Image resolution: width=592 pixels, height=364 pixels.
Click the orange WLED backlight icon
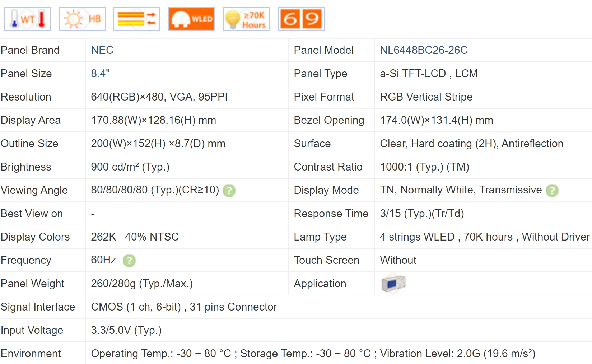click(x=192, y=19)
